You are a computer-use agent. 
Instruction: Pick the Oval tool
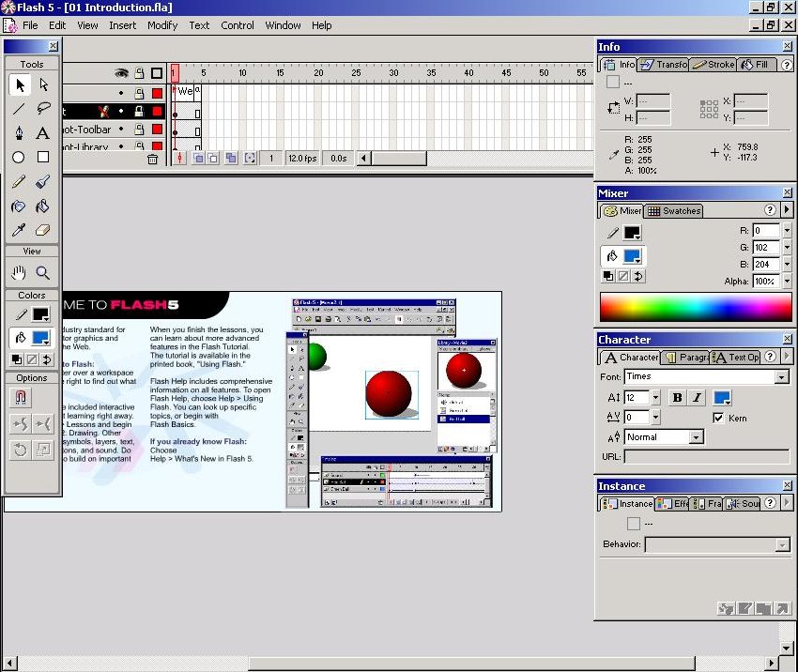(x=19, y=158)
